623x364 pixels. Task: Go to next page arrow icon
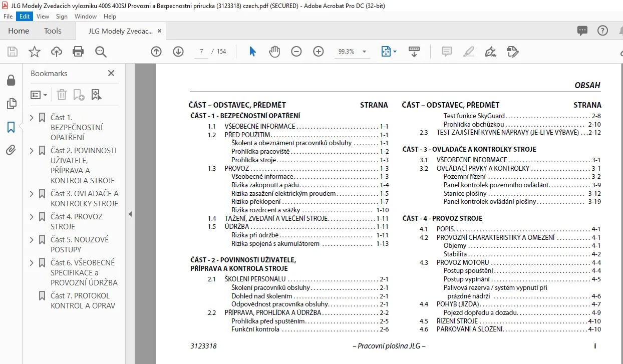coord(178,52)
